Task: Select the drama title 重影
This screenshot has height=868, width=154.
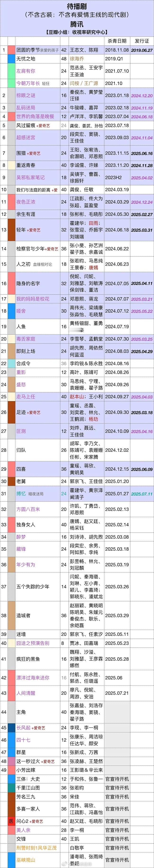Action: 21,372
